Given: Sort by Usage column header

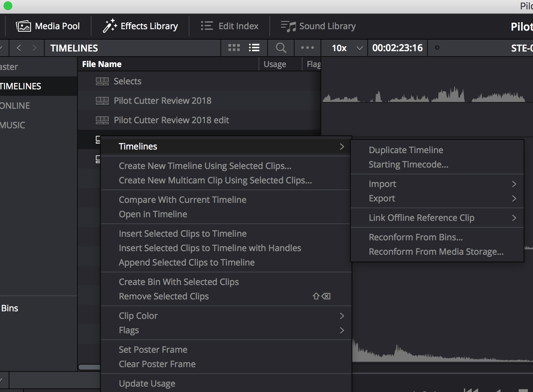Looking at the screenshot, I should [x=280, y=64].
